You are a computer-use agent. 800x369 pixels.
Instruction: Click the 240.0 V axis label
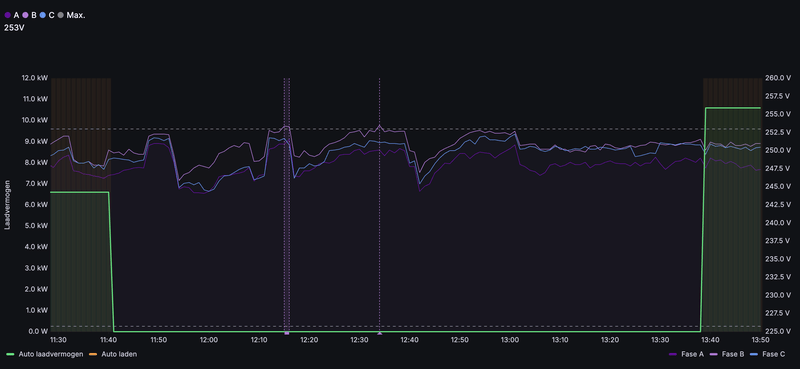(x=778, y=223)
